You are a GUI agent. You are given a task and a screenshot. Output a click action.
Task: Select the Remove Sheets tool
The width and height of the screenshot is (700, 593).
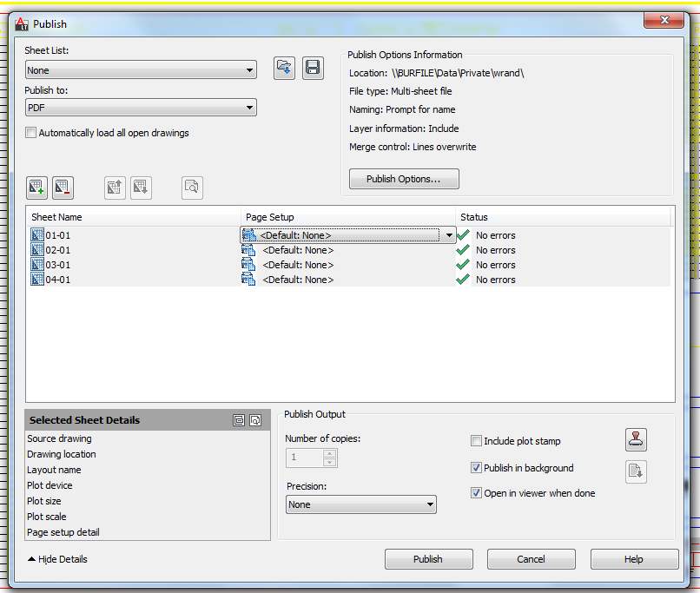point(61,188)
